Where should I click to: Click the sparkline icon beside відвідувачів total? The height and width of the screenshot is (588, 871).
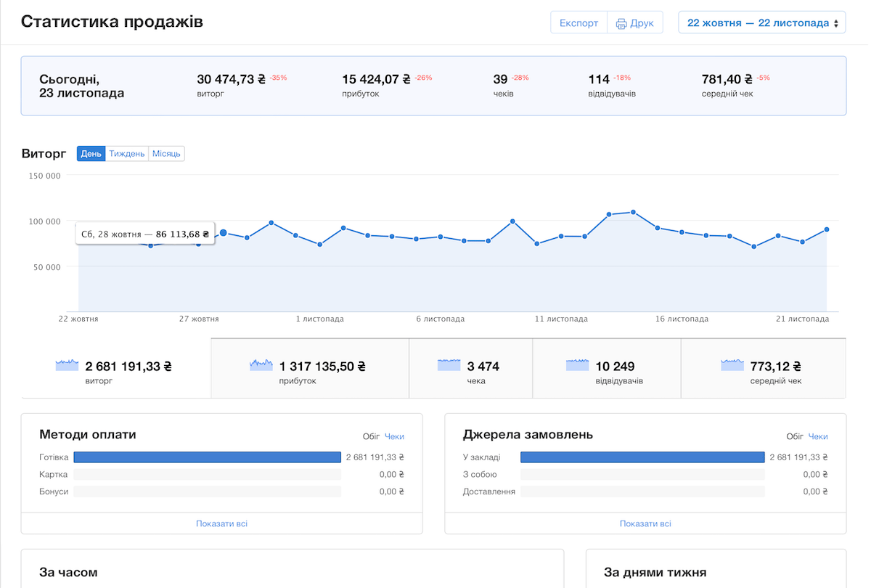point(577,365)
